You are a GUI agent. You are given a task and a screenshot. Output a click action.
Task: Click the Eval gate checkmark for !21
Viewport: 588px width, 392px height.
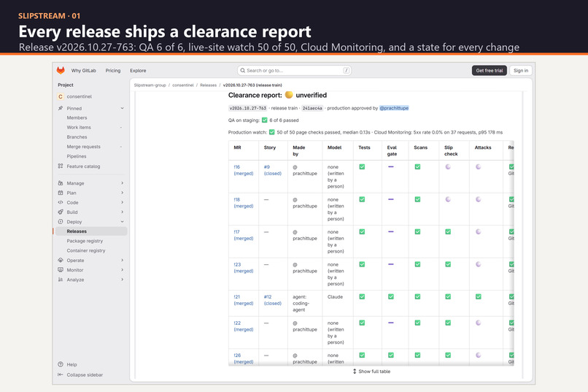click(391, 296)
